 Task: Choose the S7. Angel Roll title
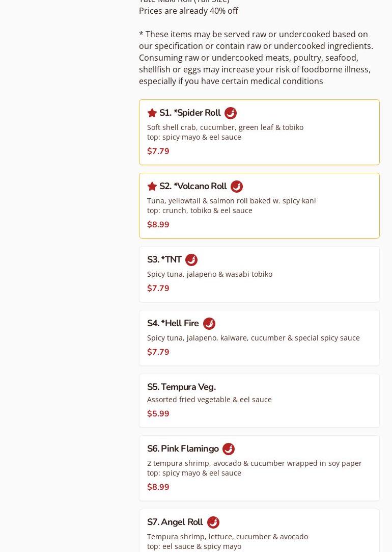pyautogui.click(x=175, y=522)
